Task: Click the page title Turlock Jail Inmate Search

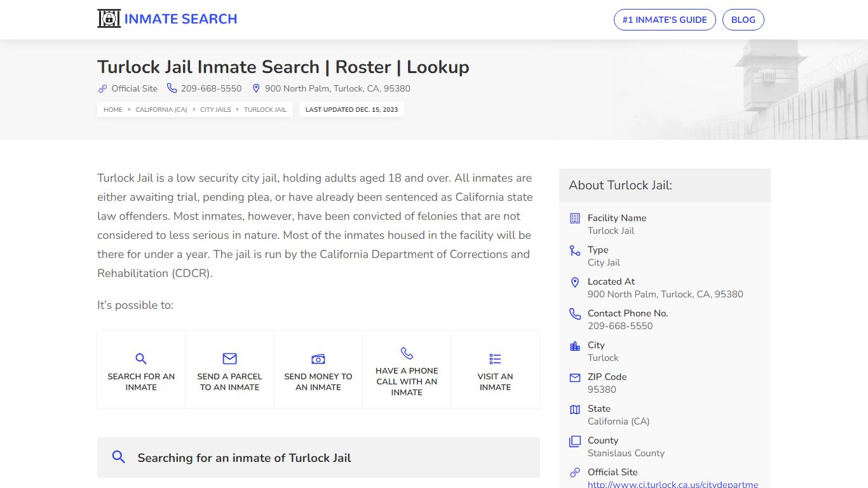Action: 283,67
